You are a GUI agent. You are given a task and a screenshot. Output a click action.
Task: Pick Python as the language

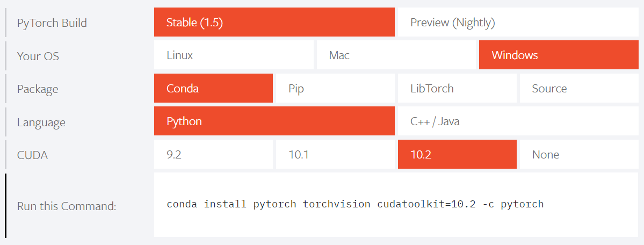pos(274,121)
